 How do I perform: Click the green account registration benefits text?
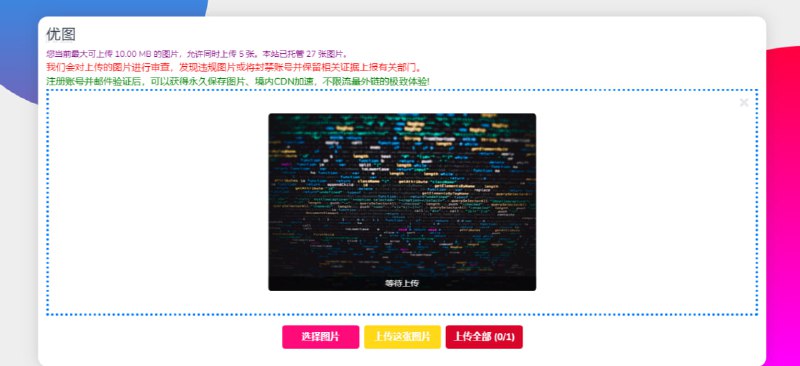(238, 81)
